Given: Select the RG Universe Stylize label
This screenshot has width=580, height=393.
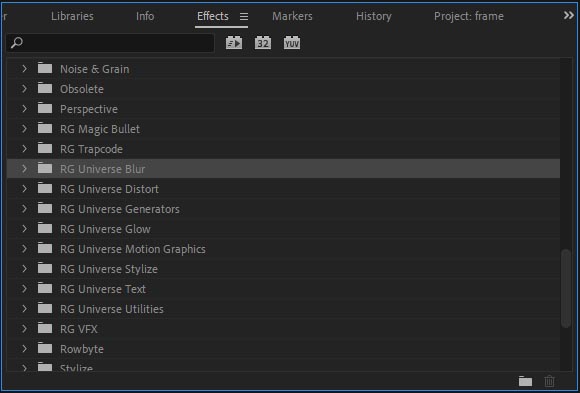Looking at the screenshot, I should click(x=109, y=269).
